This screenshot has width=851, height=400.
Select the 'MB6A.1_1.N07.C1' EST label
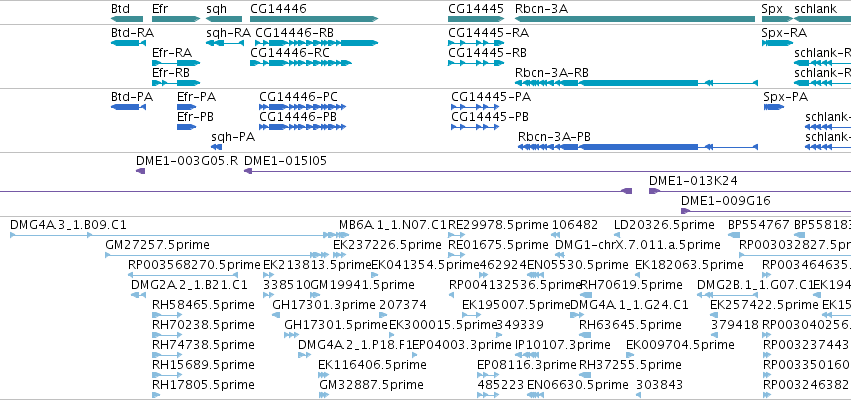[x=392, y=226]
